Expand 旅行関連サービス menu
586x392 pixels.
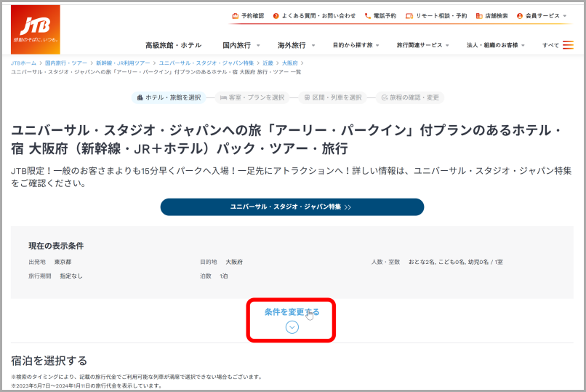[422, 45]
